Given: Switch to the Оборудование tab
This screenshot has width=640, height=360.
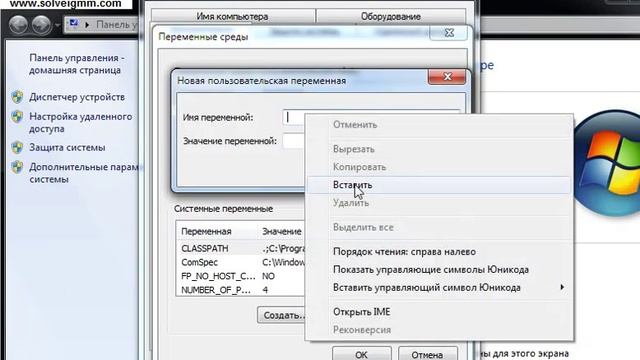Looking at the screenshot, I should coord(391,16).
